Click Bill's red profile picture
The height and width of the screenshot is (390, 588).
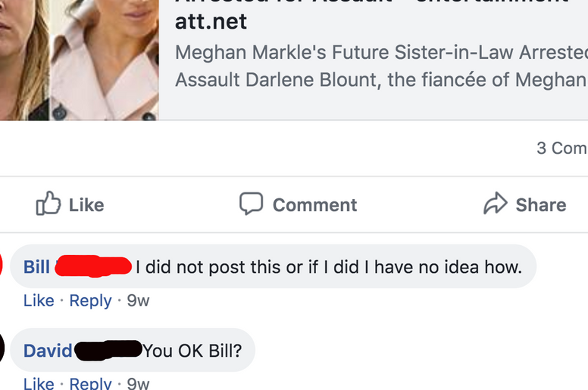(1, 265)
